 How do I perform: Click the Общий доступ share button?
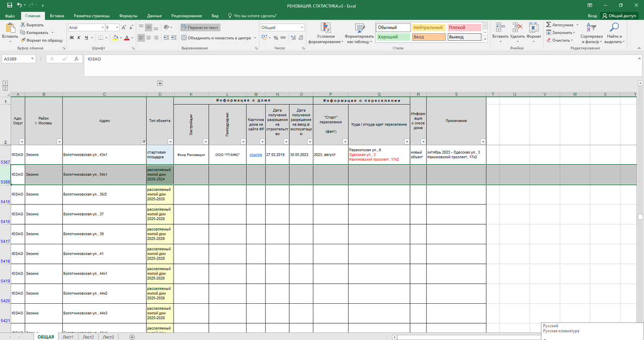(619, 16)
